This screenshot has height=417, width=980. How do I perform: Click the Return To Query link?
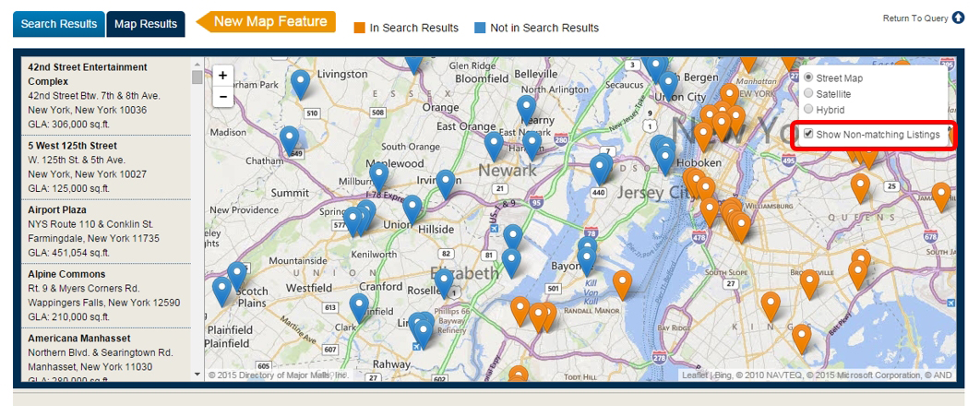[x=915, y=18]
